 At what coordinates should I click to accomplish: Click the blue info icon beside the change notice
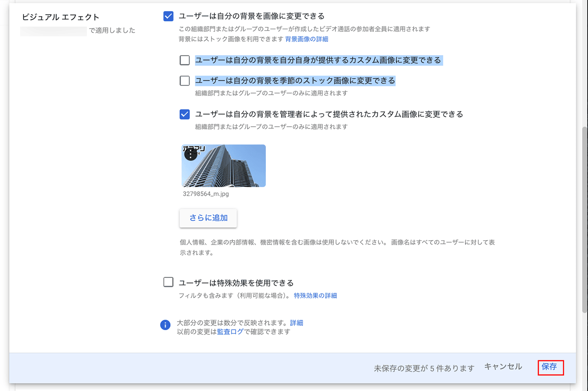(165, 325)
